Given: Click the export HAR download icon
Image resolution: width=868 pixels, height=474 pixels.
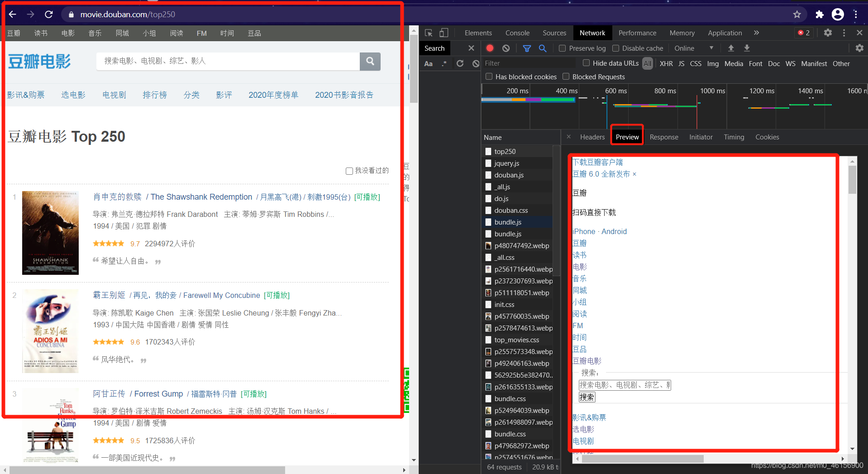Looking at the screenshot, I should point(747,48).
